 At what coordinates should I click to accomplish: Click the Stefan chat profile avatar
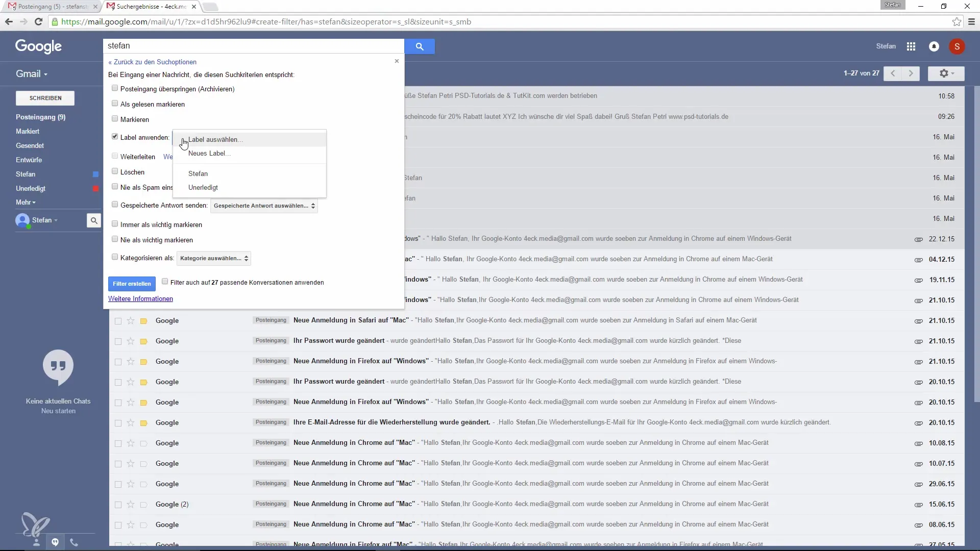[x=22, y=220]
